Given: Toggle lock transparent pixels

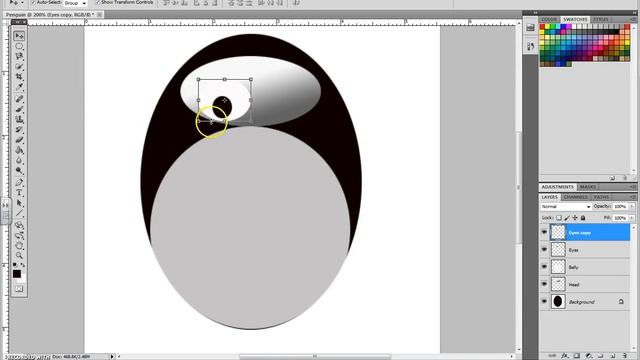Looking at the screenshot, I should pos(559,218).
